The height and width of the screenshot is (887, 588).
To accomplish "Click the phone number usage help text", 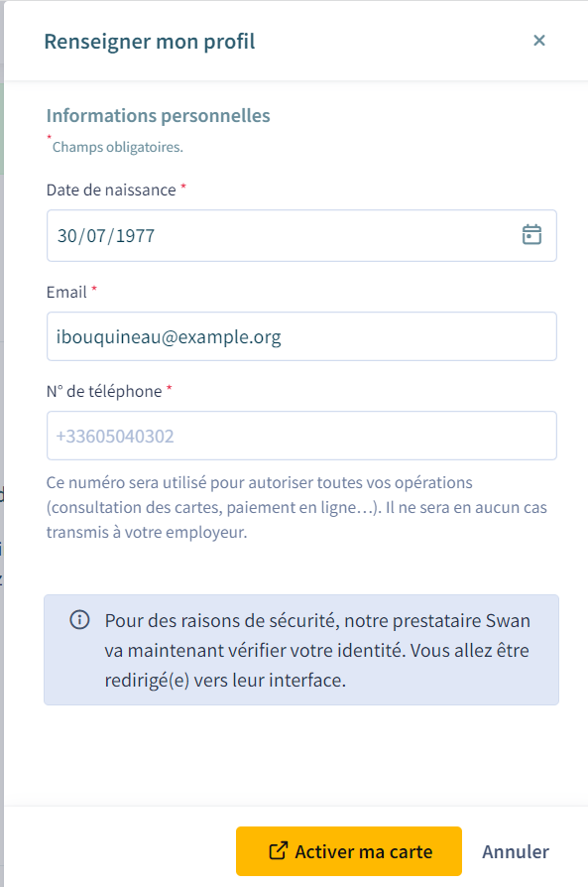I will point(296,507).
